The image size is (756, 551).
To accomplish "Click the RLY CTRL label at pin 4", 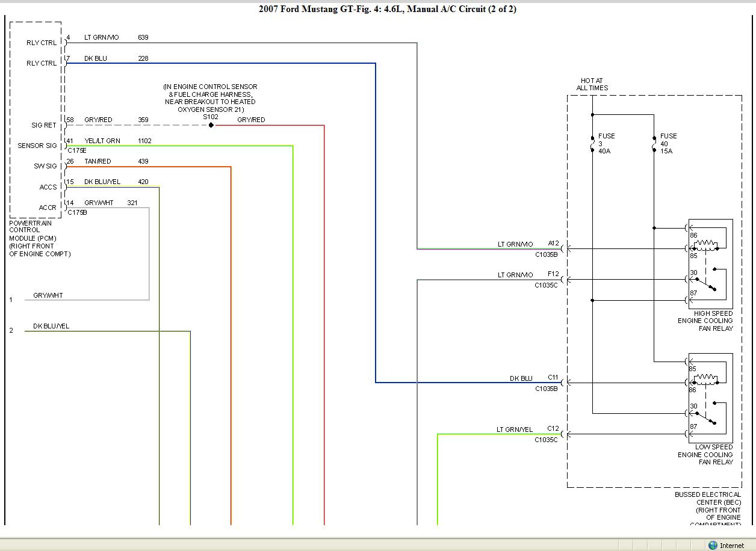I will (42, 43).
